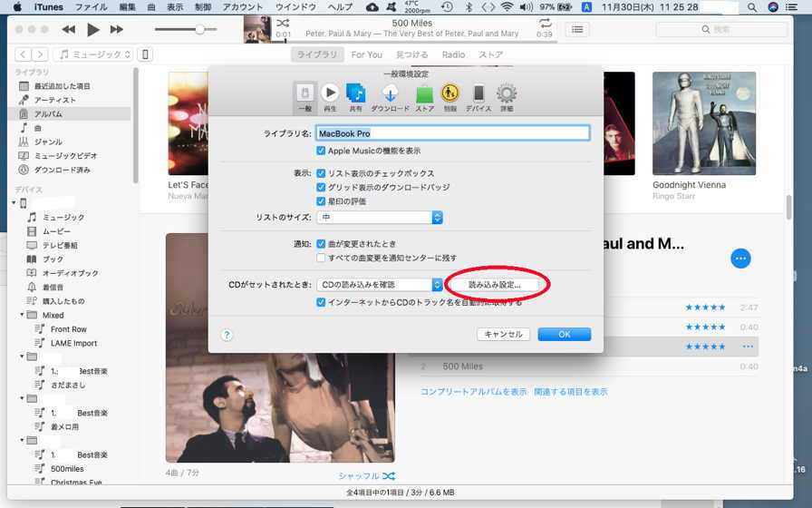Click the rewind previous track button
Screen dimensions: 812x508
click(68, 30)
